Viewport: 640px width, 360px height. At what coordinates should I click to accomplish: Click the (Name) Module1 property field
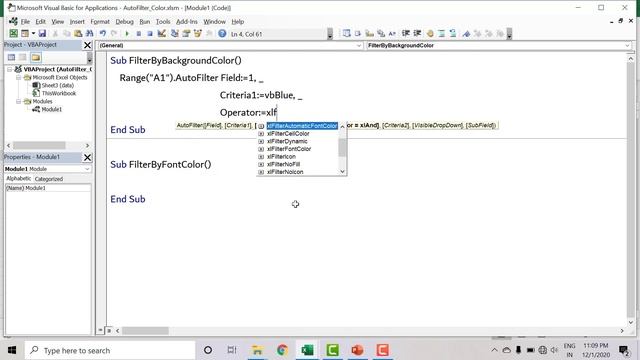[48, 188]
